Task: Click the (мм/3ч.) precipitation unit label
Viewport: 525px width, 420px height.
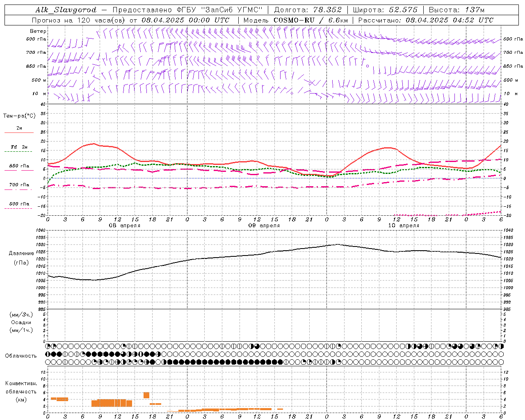Action: pos(21,315)
